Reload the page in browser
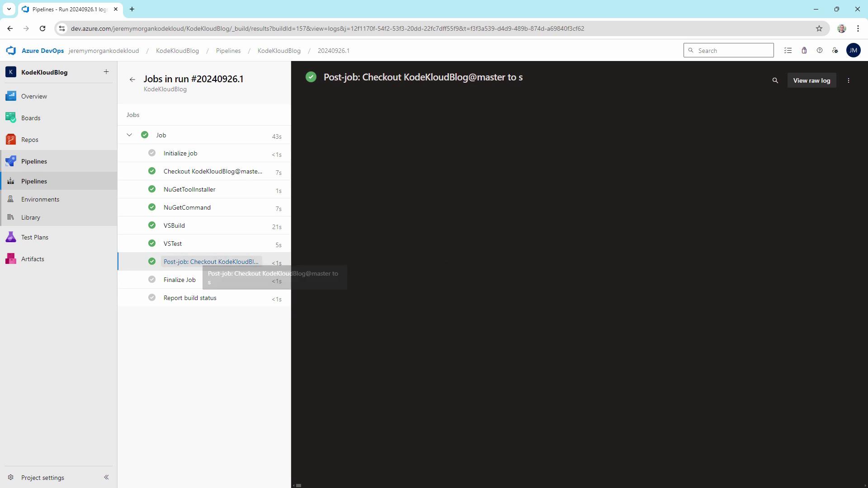868x488 pixels. 42,28
